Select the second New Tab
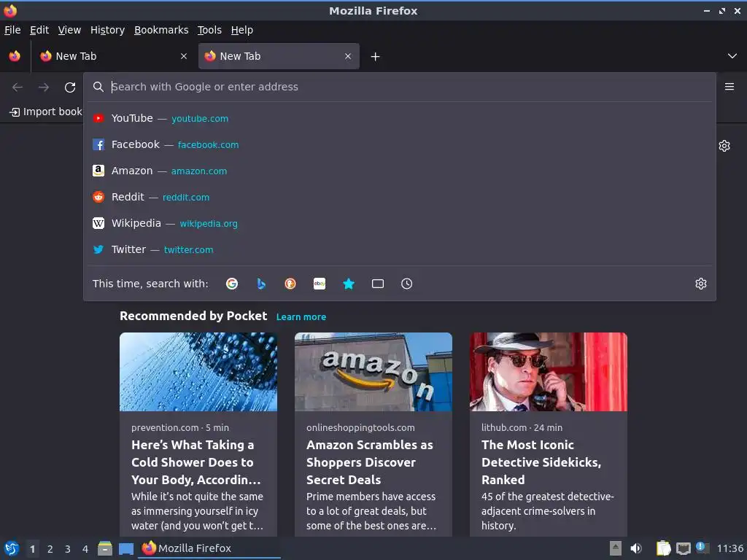The width and height of the screenshot is (747, 560). point(279,56)
